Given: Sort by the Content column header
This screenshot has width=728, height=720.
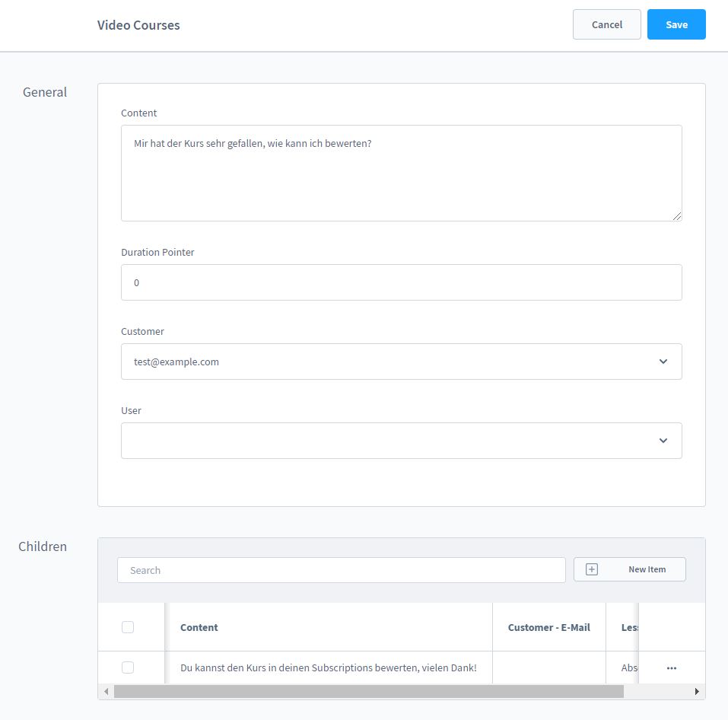Looking at the screenshot, I should point(199,627).
